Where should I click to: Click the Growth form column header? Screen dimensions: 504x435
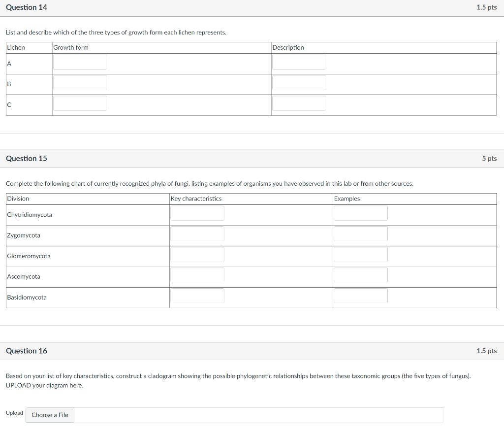pyautogui.click(x=161, y=48)
